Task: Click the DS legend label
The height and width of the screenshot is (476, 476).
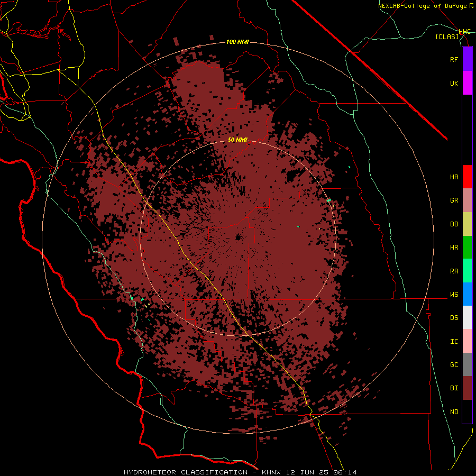Action: (454, 318)
